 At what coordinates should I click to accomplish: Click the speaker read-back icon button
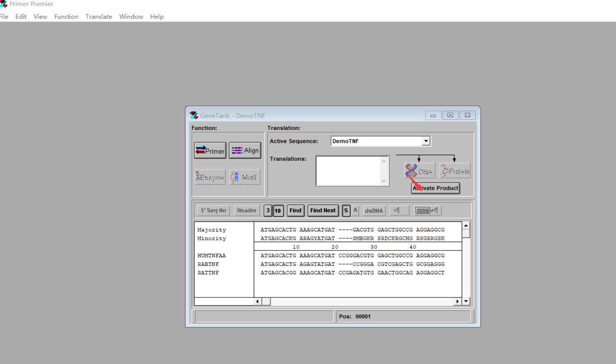399,210
